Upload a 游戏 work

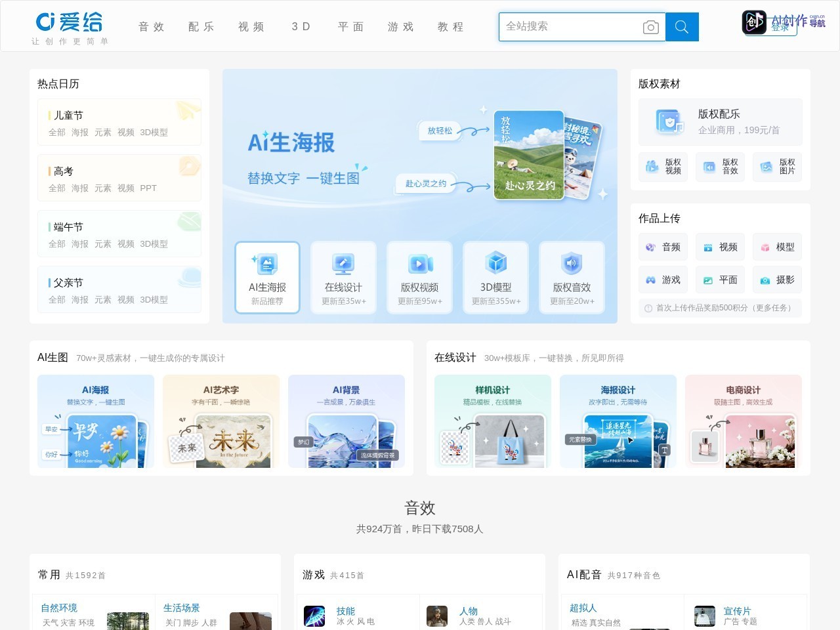(663, 280)
